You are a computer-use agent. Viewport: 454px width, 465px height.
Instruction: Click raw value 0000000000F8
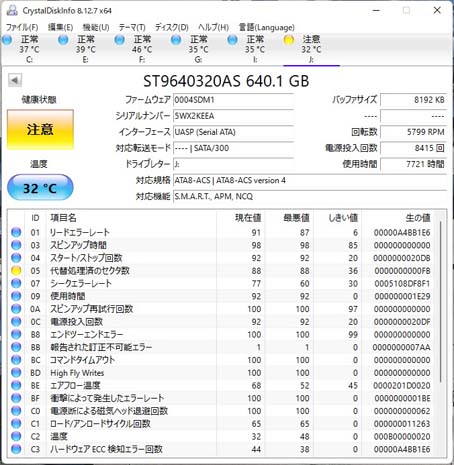[402, 271]
